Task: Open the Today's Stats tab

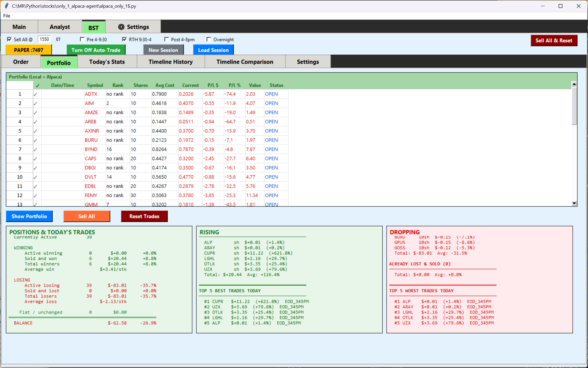Action: (107, 62)
